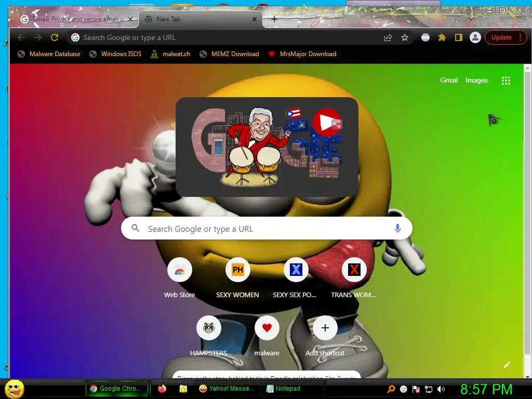This screenshot has width=532, height=399.
Task: Select the New Tab tab
Action: pyautogui.click(x=200, y=19)
